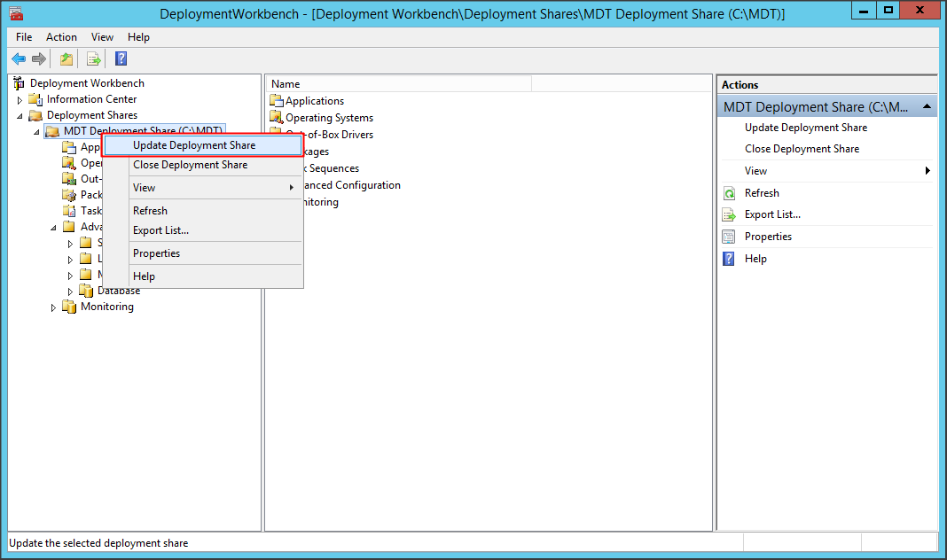
Task: Choose Update Deployment Share from context menu
Action: click(x=194, y=145)
